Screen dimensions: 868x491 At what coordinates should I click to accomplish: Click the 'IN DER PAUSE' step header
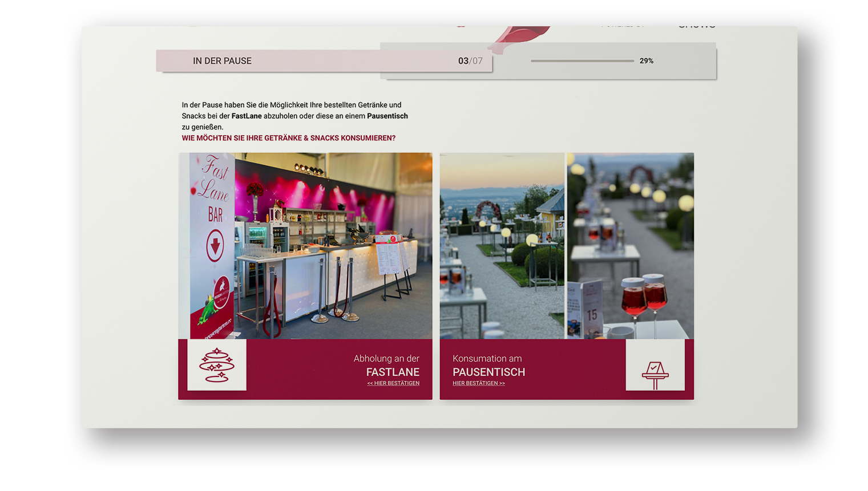pyautogui.click(x=222, y=61)
